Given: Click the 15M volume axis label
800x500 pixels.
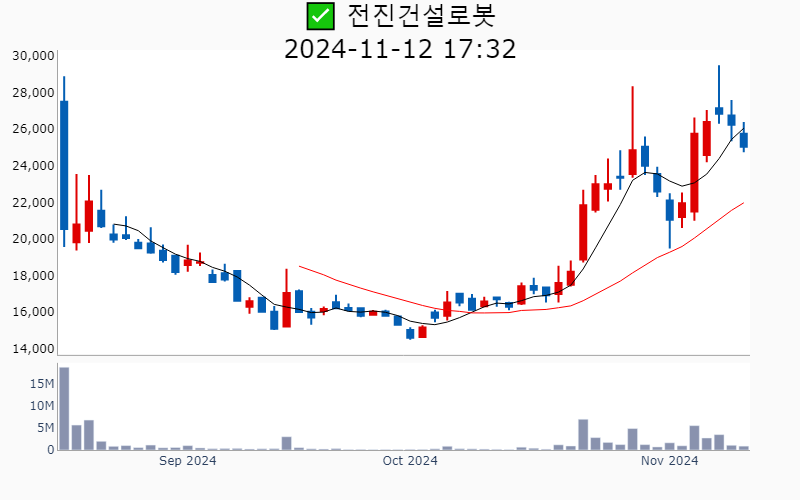Looking at the screenshot, I should tap(42, 384).
